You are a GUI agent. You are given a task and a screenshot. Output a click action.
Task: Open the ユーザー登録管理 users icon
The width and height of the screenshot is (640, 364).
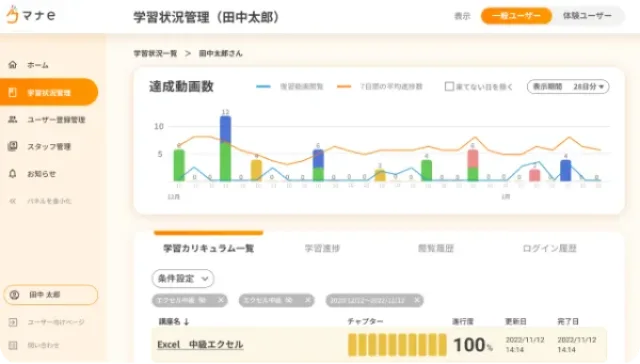[13, 119]
